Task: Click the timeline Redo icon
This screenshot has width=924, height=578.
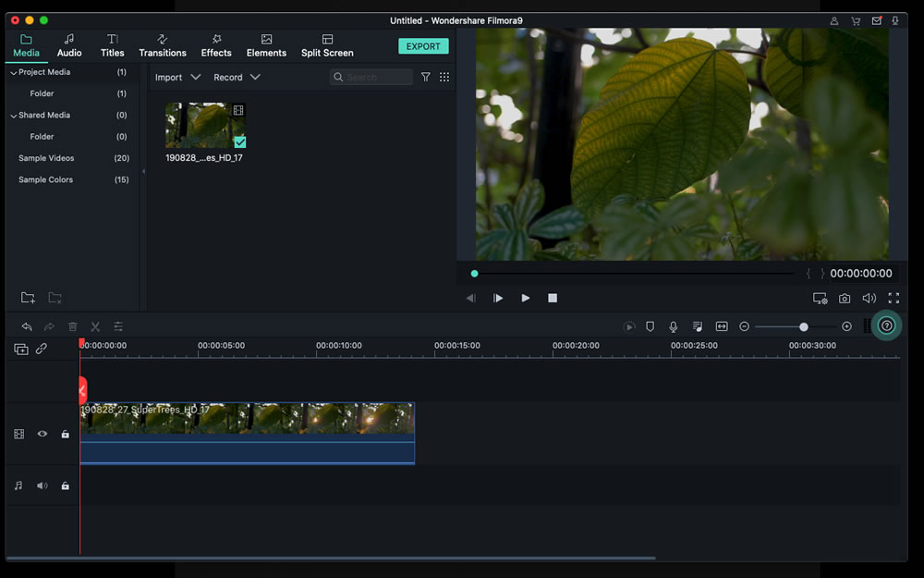Action: pyautogui.click(x=50, y=326)
